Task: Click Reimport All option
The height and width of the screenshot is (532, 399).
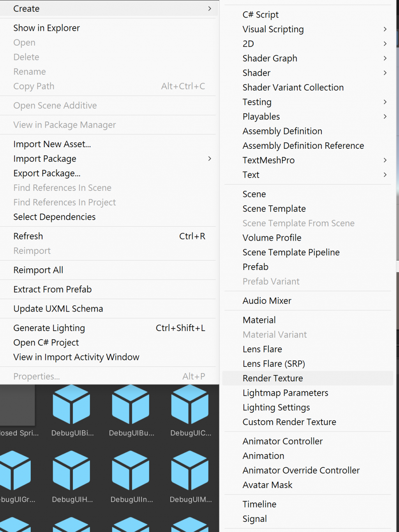Action: point(38,270)
